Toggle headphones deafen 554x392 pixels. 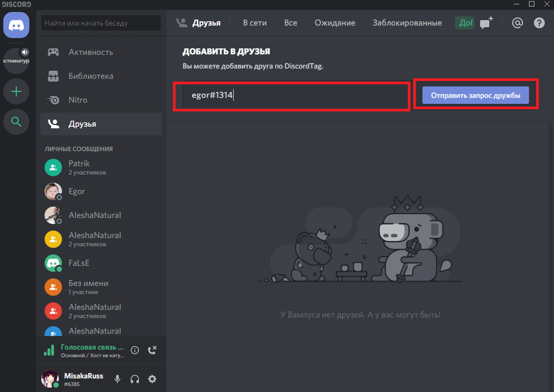coord(135,379)
